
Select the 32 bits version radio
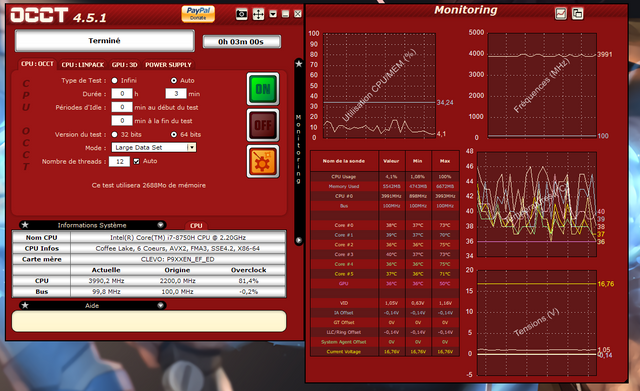tap(115, 134)
